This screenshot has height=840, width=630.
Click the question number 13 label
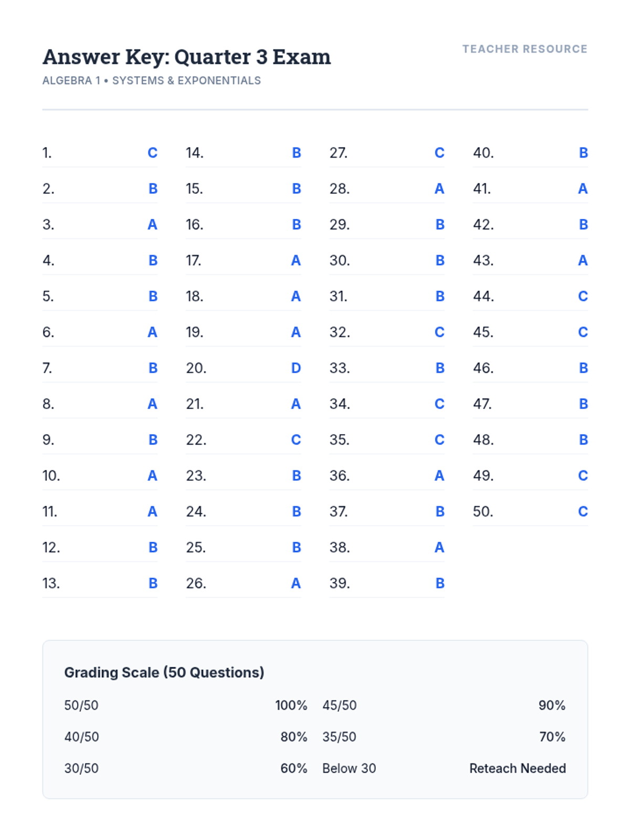(x=51, y=583)
